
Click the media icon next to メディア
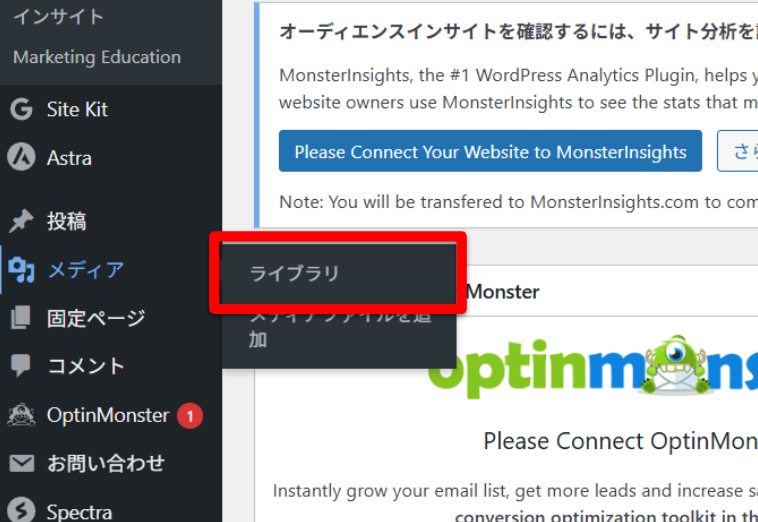pyautogui.click(x=21, y=270)
